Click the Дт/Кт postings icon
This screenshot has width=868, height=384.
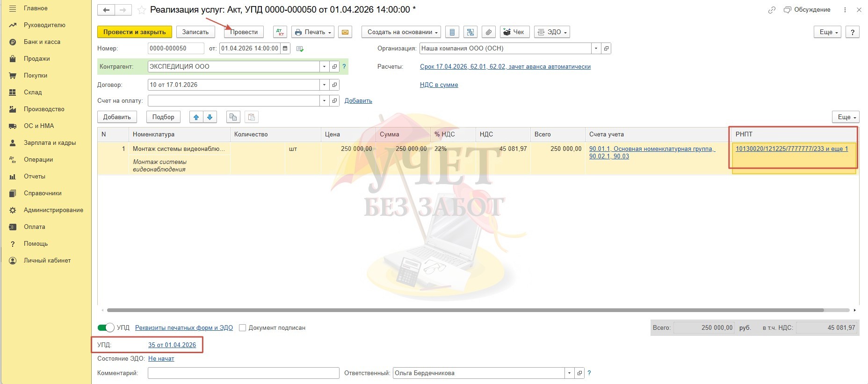click(280, 32)
